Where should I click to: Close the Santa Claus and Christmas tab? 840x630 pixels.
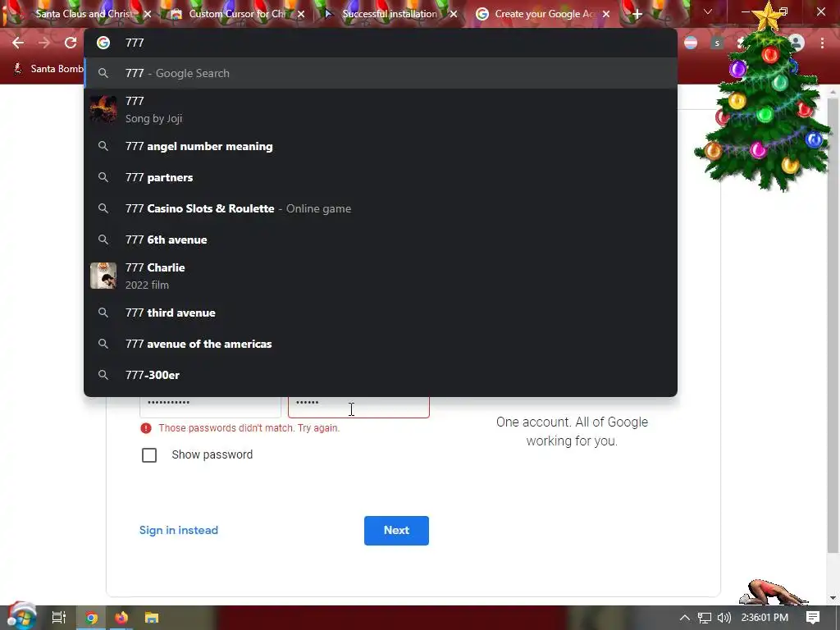tap(148, 15)
